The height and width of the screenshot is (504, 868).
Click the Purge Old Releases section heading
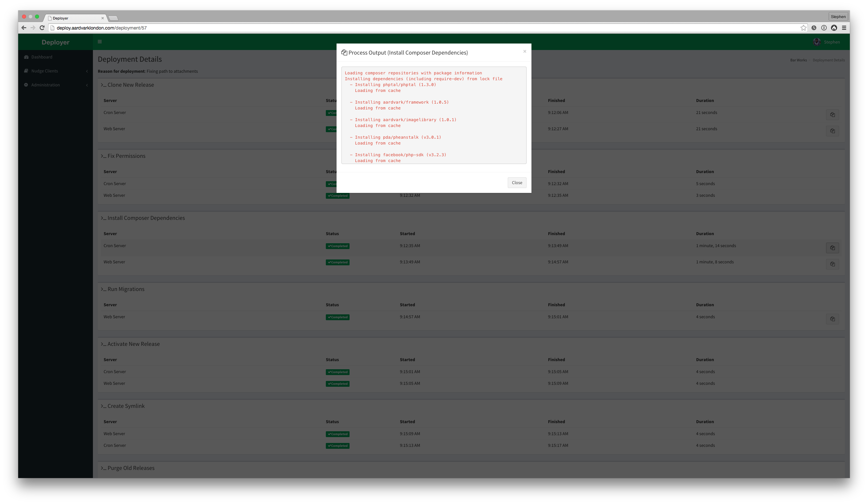point(131,468)
